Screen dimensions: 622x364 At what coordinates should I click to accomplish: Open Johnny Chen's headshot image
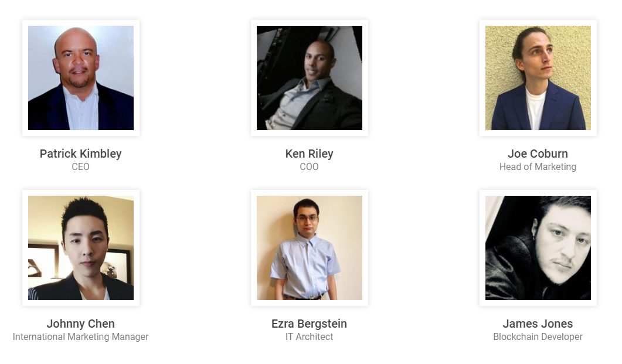point(81,248)
